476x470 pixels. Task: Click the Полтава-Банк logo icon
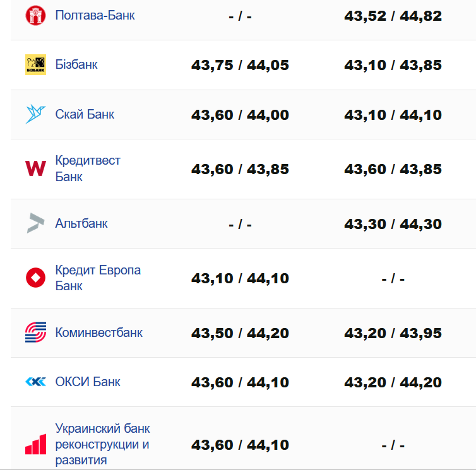click(36, 15)
